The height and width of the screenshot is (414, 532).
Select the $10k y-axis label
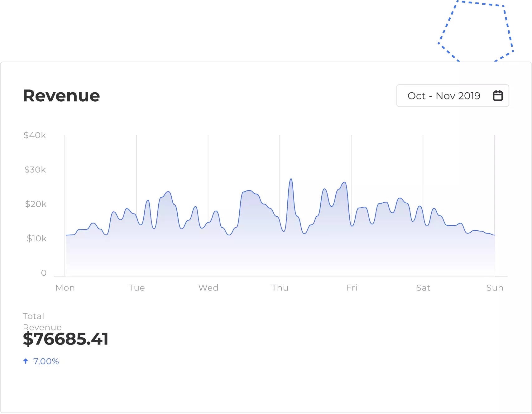pos(36,238)
